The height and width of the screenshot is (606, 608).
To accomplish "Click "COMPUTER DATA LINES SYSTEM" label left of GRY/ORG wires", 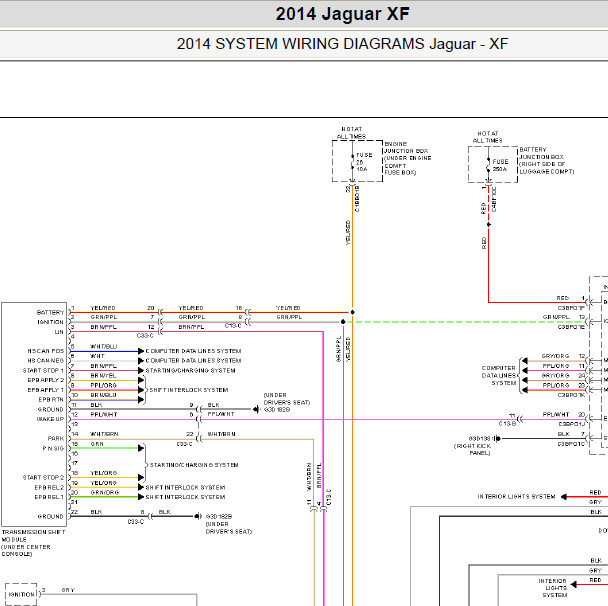I will point(499,375).
